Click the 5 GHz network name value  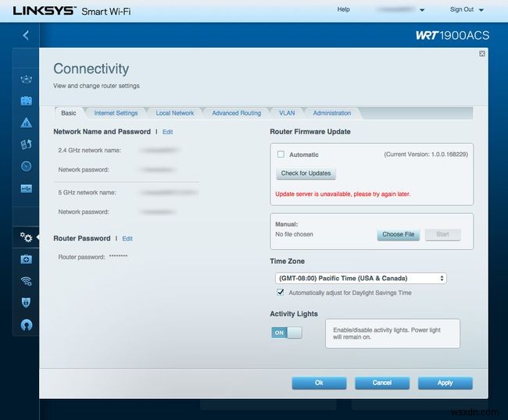pos(169,193)
